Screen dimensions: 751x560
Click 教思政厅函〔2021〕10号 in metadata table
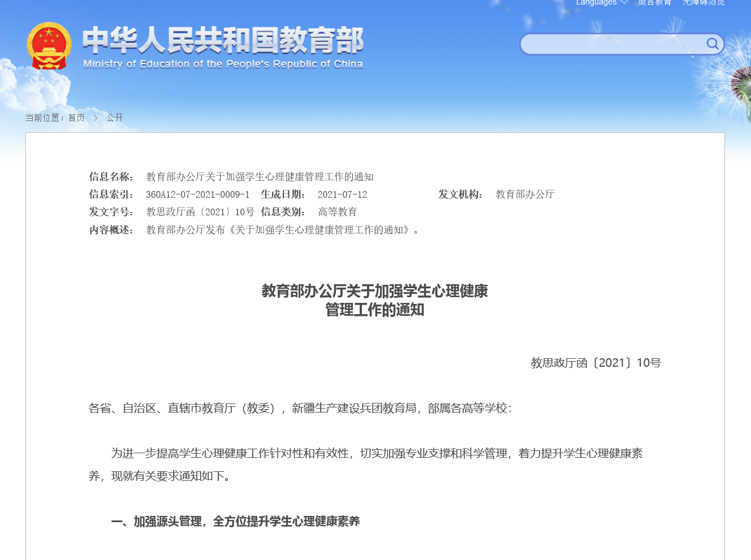pyautogui.click(x=200, y=212)
